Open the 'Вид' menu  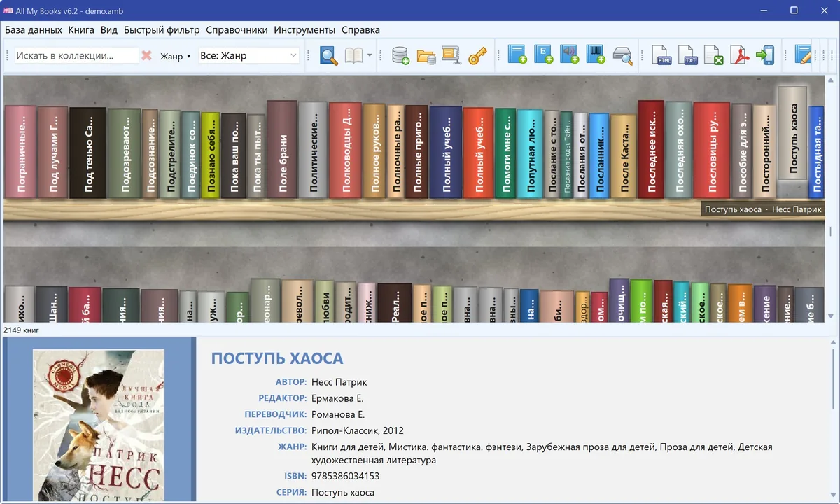click(109, 30)
